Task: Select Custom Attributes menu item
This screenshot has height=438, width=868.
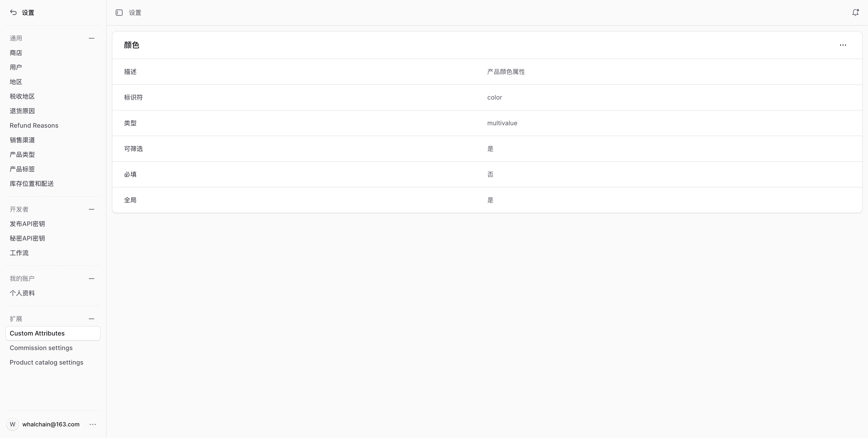Action: [37, 333]
